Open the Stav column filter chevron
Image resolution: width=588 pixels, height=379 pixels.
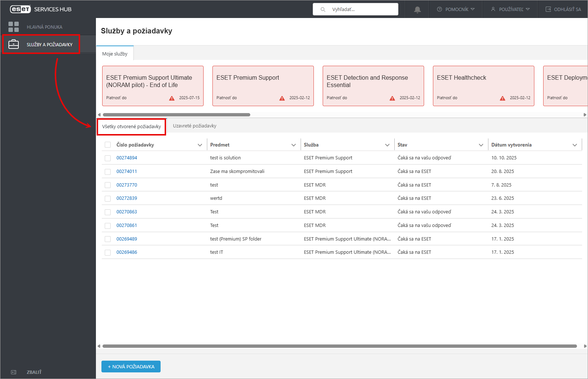(x=481, y=145)
